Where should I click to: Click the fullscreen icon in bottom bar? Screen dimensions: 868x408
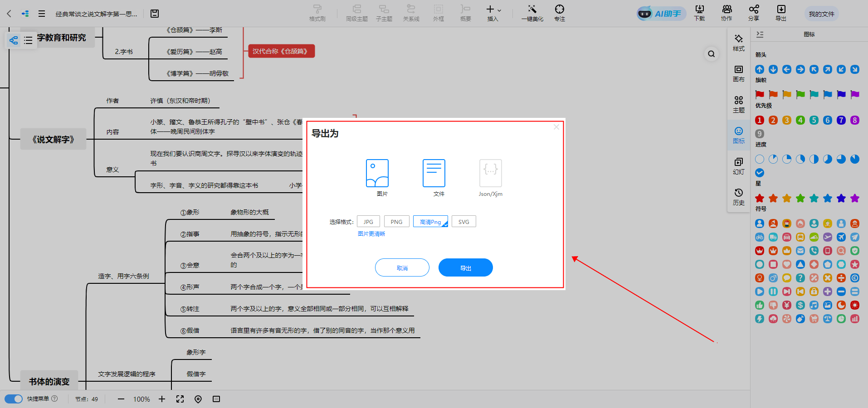pyautogui.click(x=180, y=399)
